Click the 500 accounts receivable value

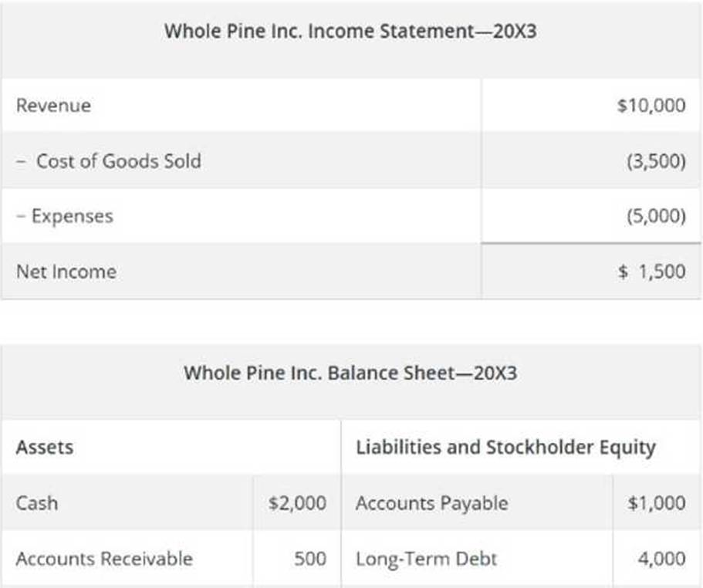(310, 558)
